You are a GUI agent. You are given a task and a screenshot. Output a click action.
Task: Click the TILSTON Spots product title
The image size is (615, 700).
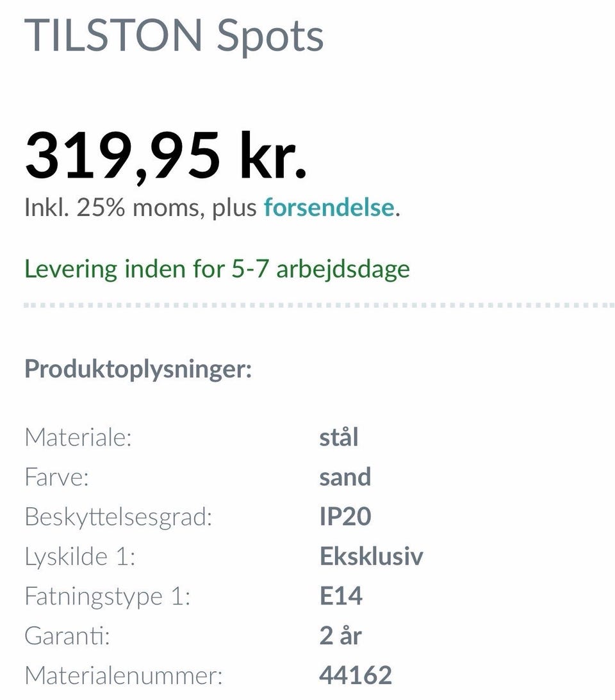pos(174,35)
